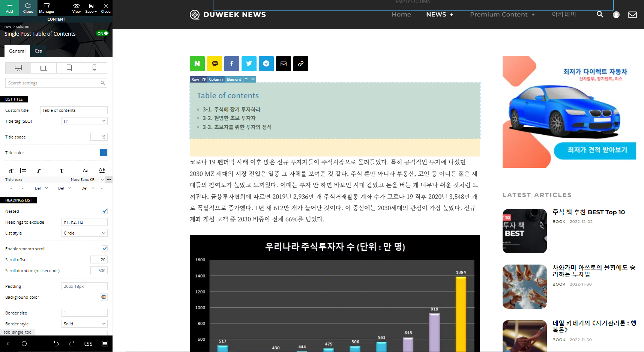Select the desktop viewport icon
644x352 pixels.
(18, 68)
